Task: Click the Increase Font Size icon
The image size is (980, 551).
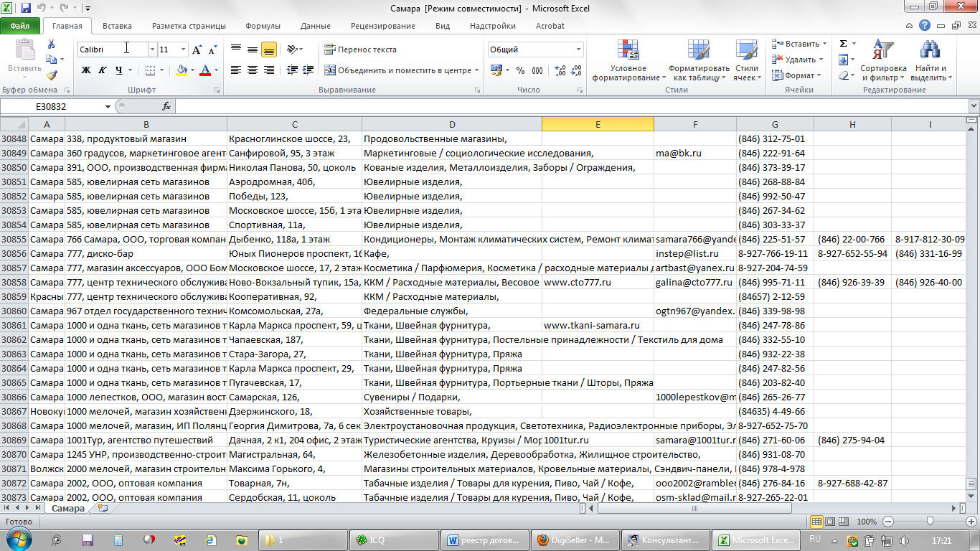Action: click(196, 50)
